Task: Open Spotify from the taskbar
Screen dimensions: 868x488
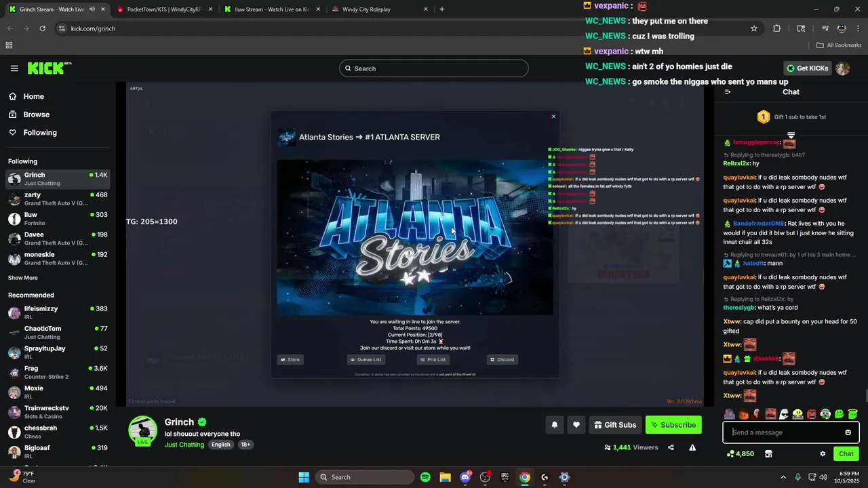Action: click(x=425, y=477)
